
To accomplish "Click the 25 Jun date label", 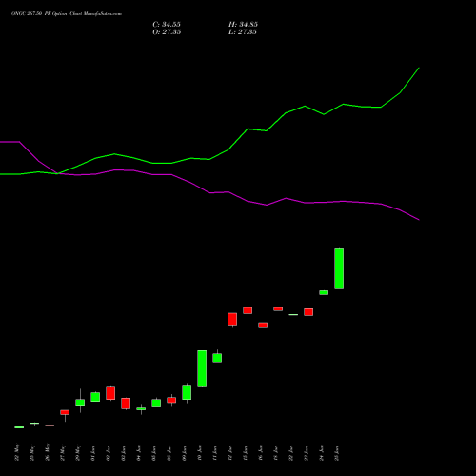I will [x=337, y=453].
